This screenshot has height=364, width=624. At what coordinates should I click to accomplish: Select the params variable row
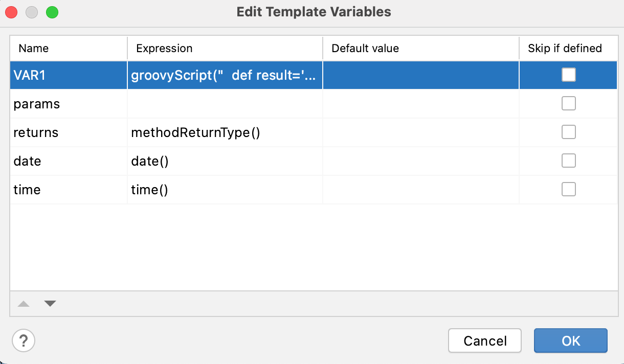coord(37,104)
